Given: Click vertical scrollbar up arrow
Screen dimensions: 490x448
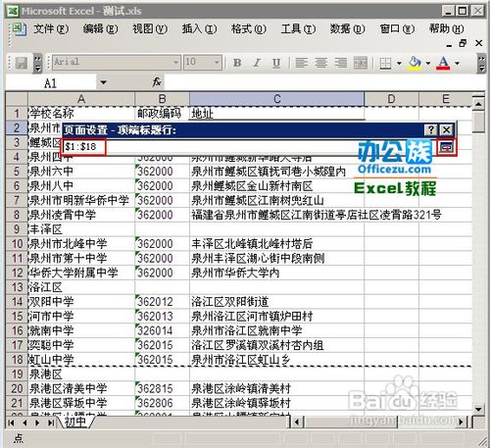Looking at the screenshot, I should [x=478, y=104].
